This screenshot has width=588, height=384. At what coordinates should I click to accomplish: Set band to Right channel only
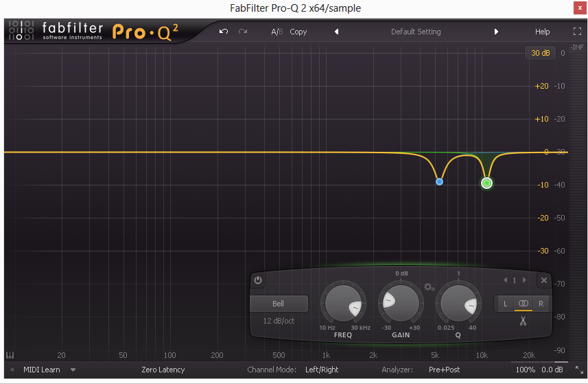click(541, 304)
